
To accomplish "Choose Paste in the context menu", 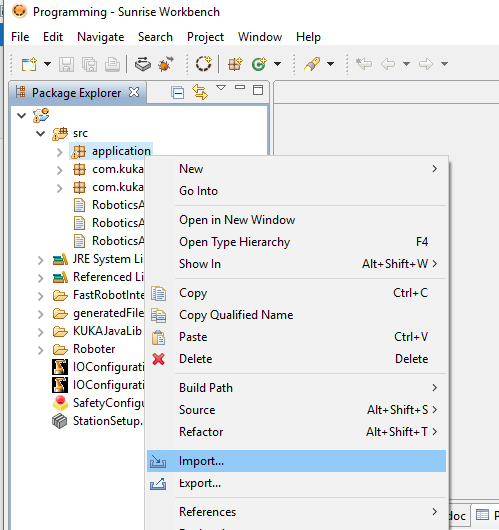I will click(x=296, y=337).
